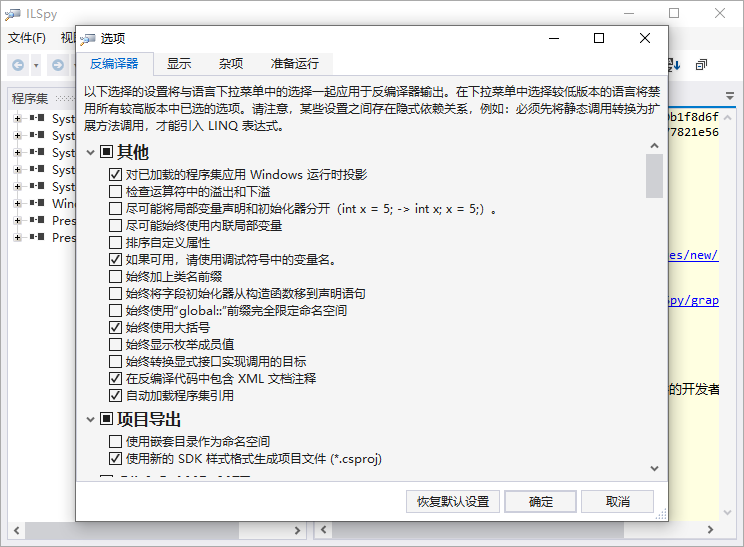The image size is (744, 547).
Task: Toggle the 项目导出 group tri-state checkbox
Action: tap(106, 418)
